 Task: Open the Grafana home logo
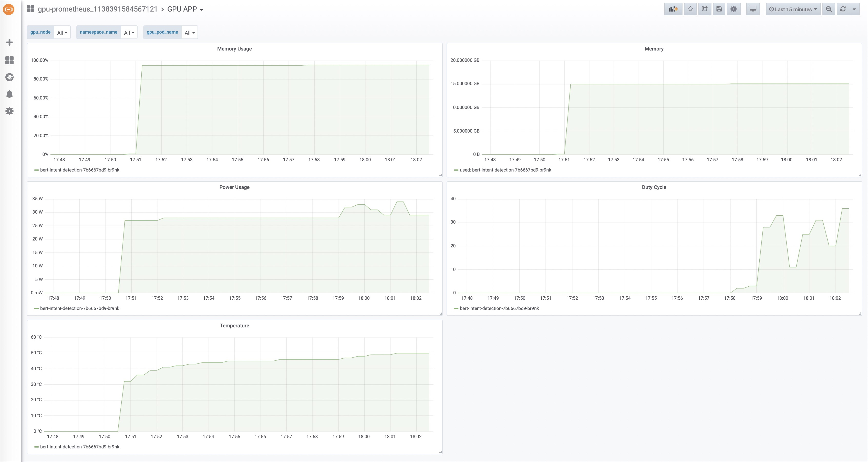tap(9, 9)
